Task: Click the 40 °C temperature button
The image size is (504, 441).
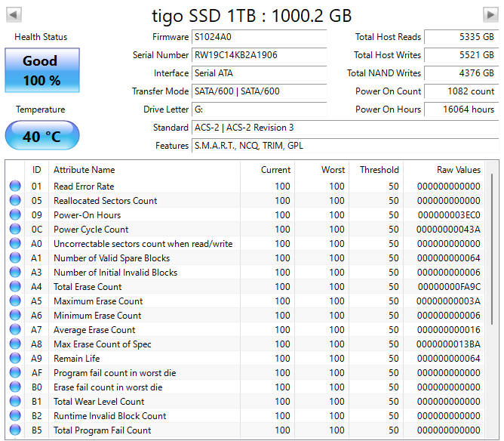Action: (41, 137)
